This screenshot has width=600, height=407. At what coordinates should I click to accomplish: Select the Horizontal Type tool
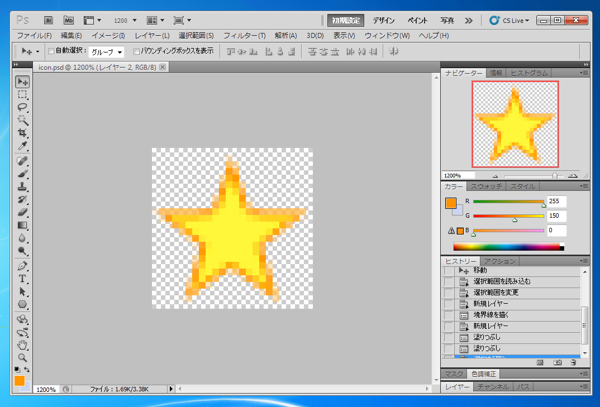tap(22, 279)
